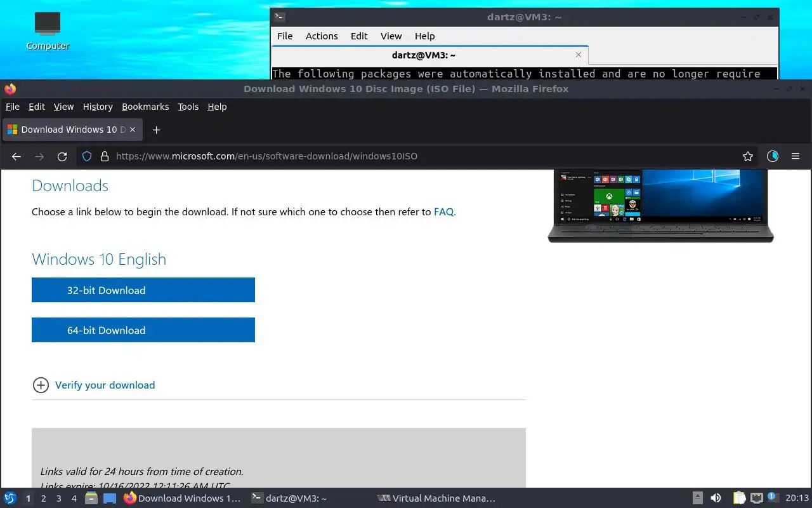Image resolution: width=812 pixels, height=508 pixels.
Task: Switch to workspace 3
Action: pos(58,498)
